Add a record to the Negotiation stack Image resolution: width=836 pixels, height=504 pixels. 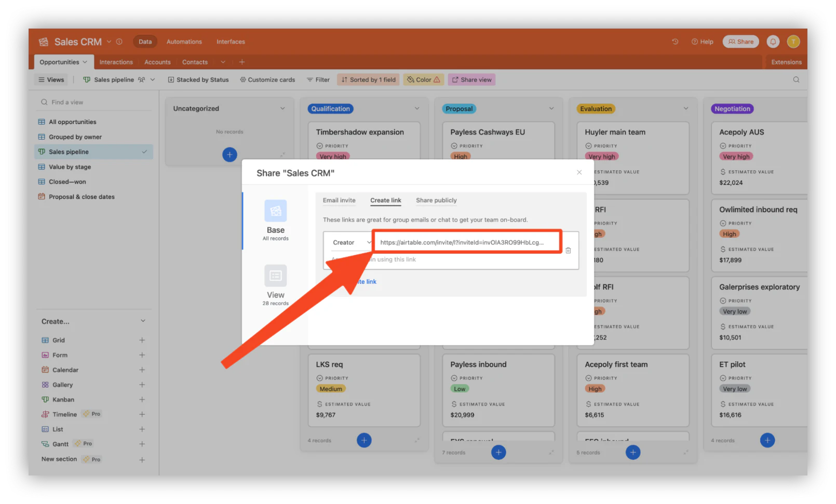[x=767, y=440]
